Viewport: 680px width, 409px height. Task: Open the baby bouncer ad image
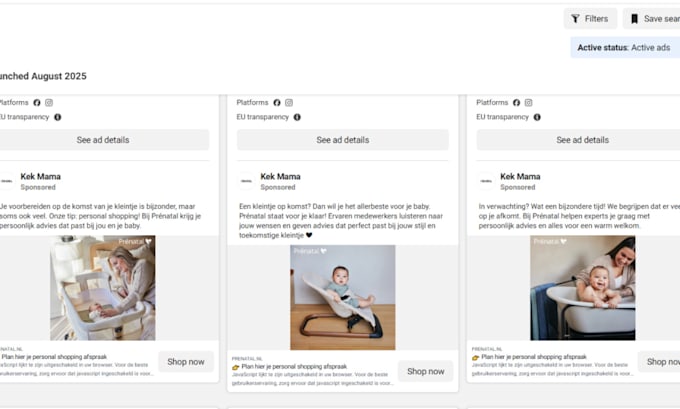(343, 298)
